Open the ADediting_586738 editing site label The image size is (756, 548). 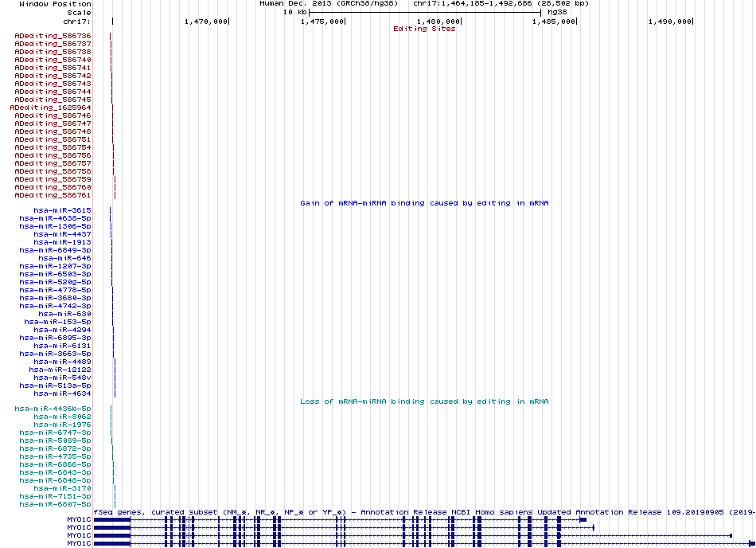point(53,52)
